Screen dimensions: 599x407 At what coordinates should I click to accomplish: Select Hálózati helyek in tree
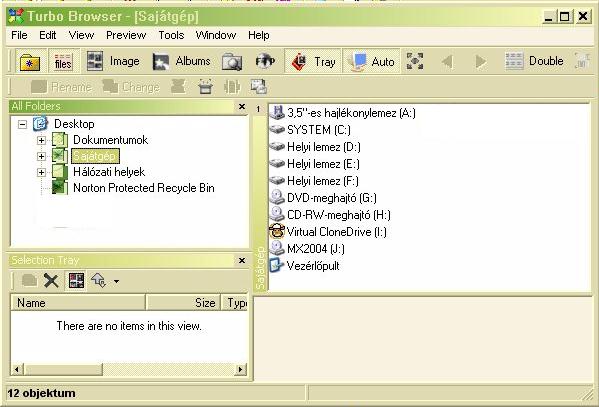[109, 172]
